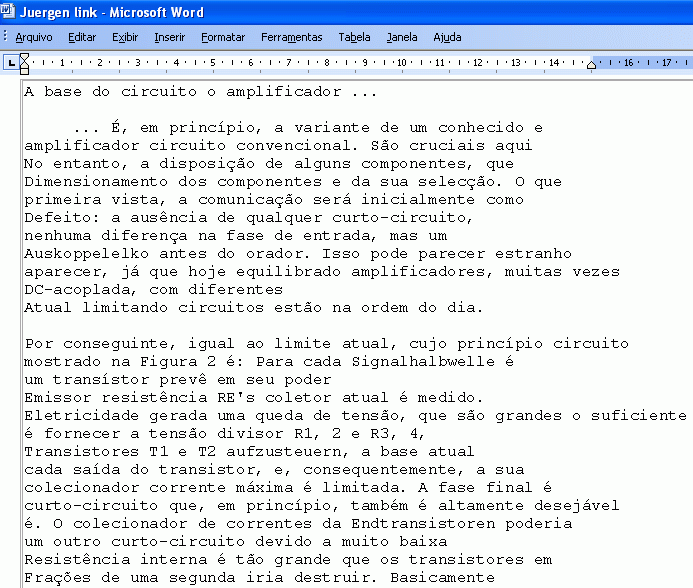693x588 pixels.
Task: Open the Exibir menu
Action: pyautogui.click(x=125, y=38)
